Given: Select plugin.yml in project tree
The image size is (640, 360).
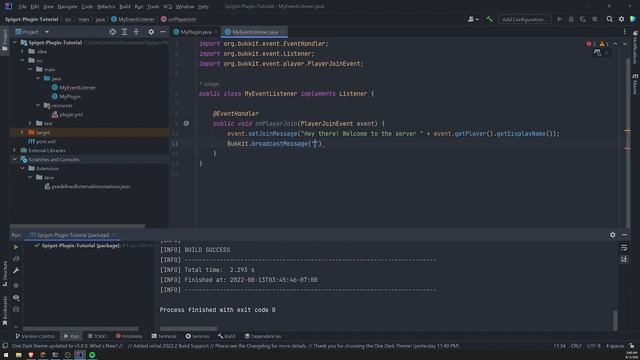Looking at the screenshot, I should coord(71,114).
